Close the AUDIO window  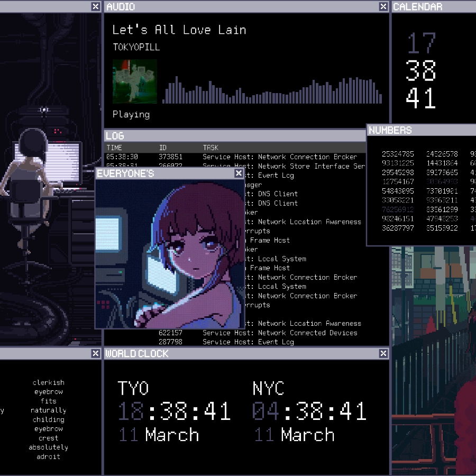click(383, 6)
